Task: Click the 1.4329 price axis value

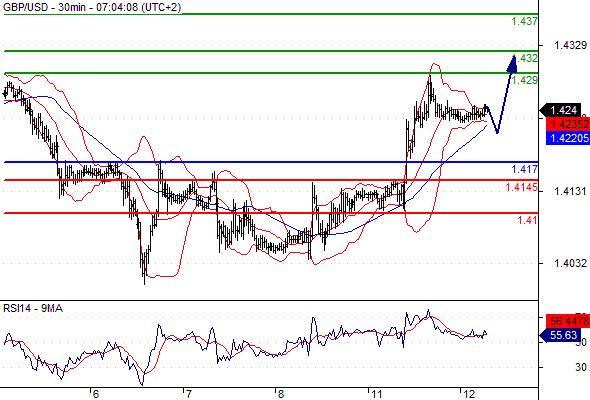Action: 570,45
